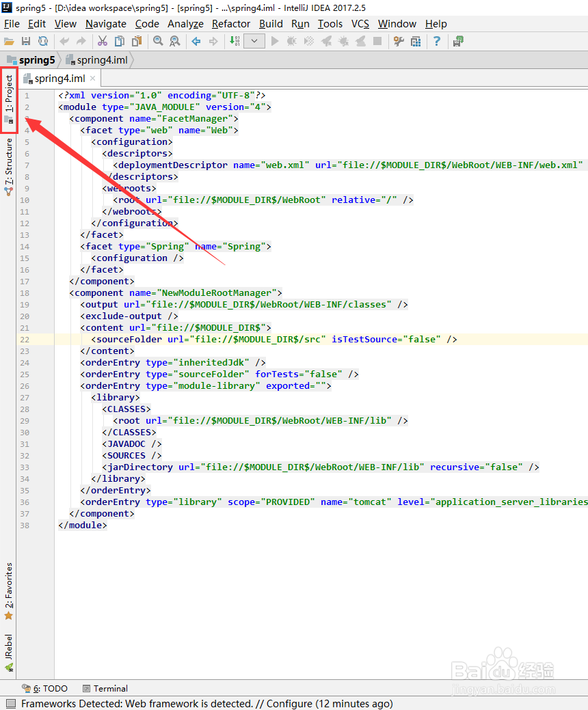
Task: Click the green chip save icon
Action: [459, 42]
